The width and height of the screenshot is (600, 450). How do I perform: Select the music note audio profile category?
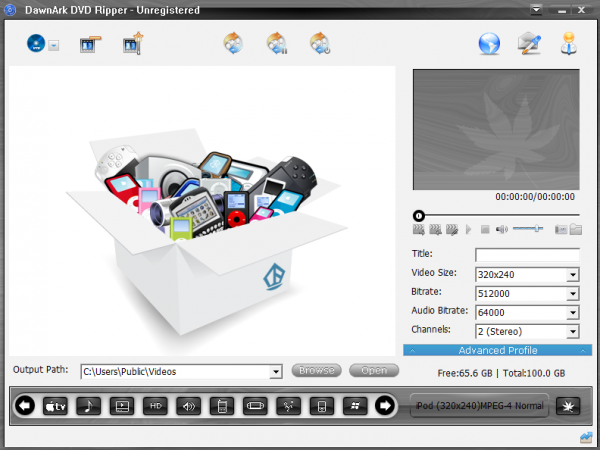click(x=89, y=406)
